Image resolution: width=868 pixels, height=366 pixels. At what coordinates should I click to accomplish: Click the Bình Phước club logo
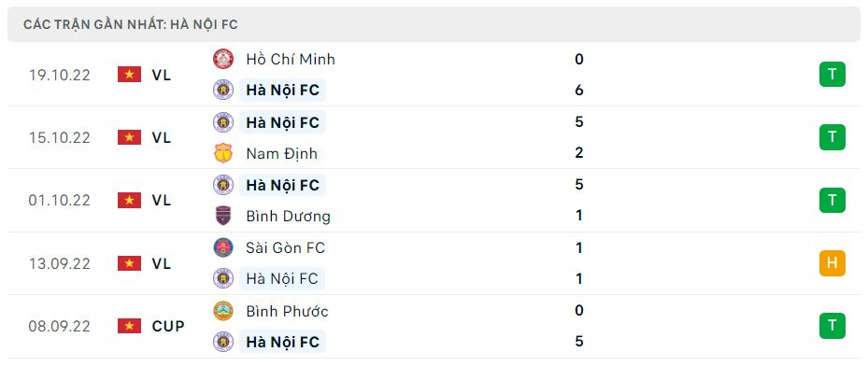pos(223,311)
